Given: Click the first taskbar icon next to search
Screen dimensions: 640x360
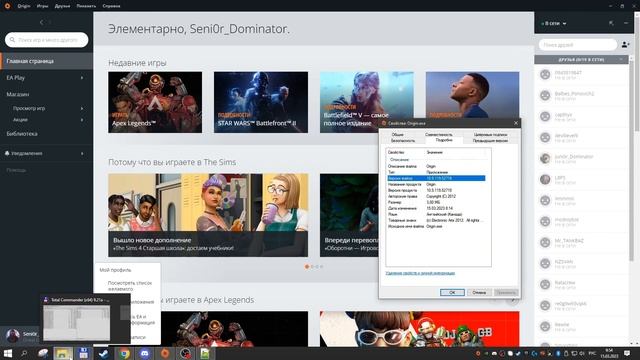Looking at the screenshot, I should 42,353.
